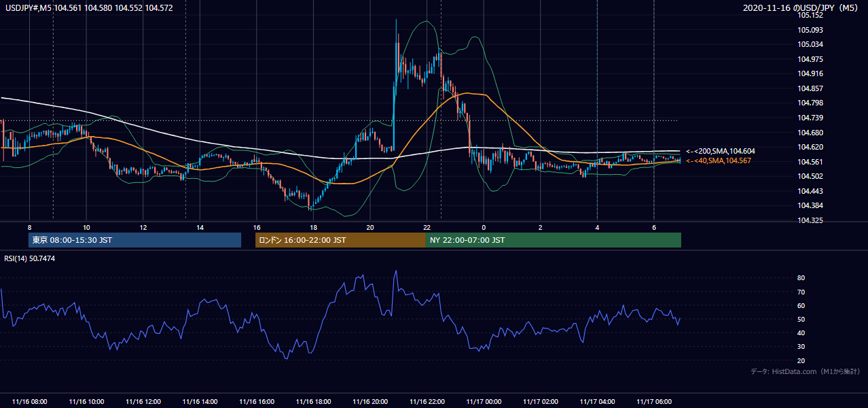Screen dimensions: 868x408
Task: Click price axis value 104.739
Action: tap(810, 118)
